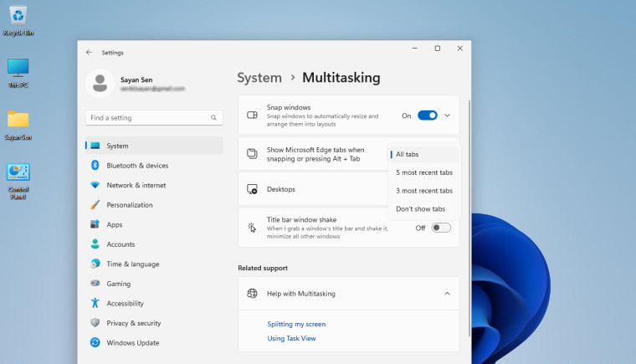Image resolution: width=636 pixels, height=364 pixels.
Task: Click System in the breadcrumb
Action: coord(259,78)
